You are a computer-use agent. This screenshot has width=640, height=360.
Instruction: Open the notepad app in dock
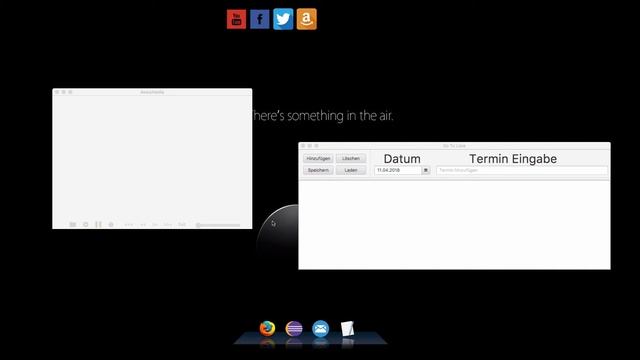pyautogui.click(x=347, y=329)
